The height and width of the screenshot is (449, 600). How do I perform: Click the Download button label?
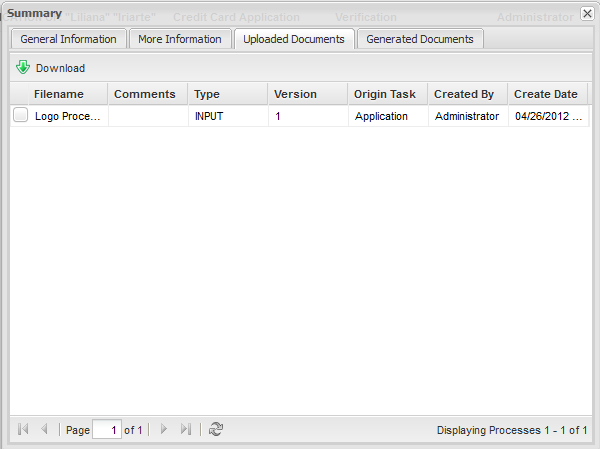(x=60, y=68)
